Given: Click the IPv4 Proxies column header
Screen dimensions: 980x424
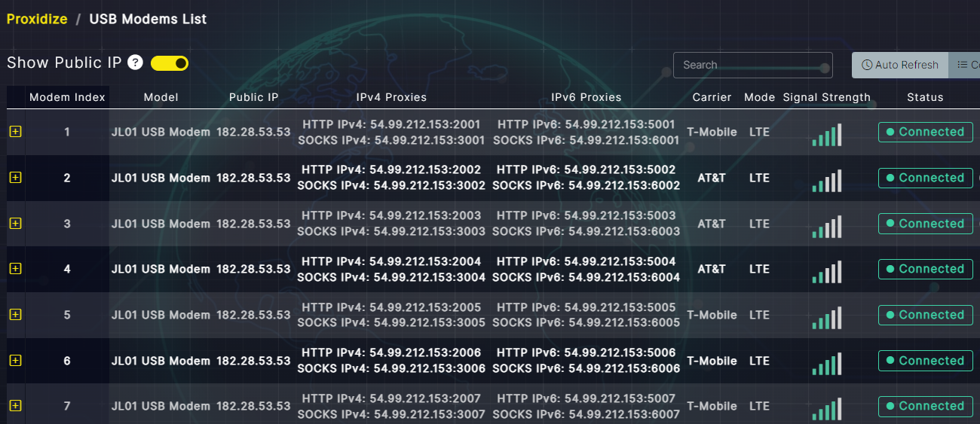Looking at the screenshot, I should click(x=391, y=97).
